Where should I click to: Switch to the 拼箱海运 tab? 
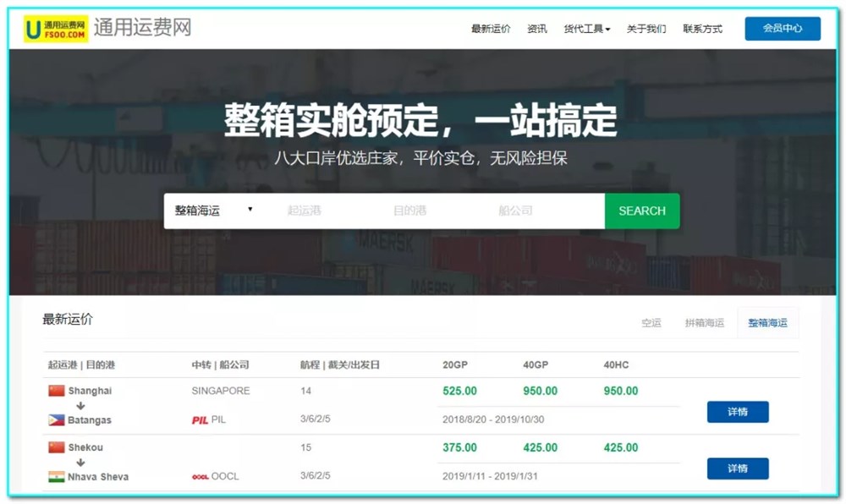[704, 322]
